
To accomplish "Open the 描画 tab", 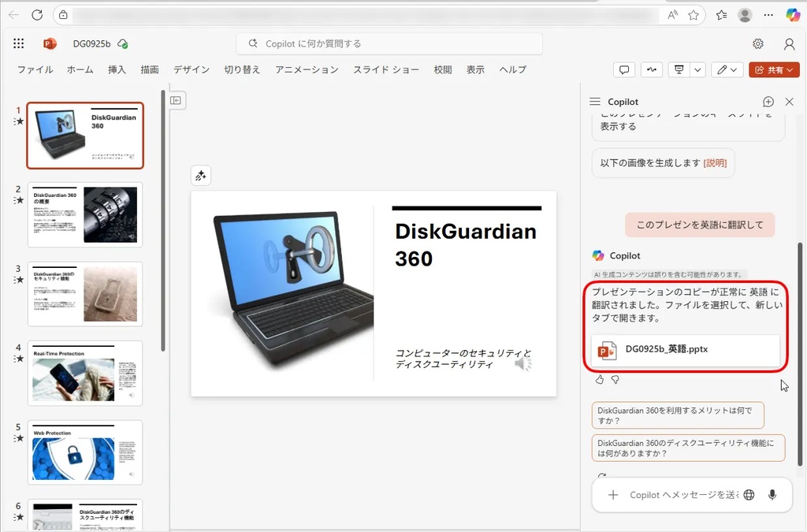I will coord(150,69).
